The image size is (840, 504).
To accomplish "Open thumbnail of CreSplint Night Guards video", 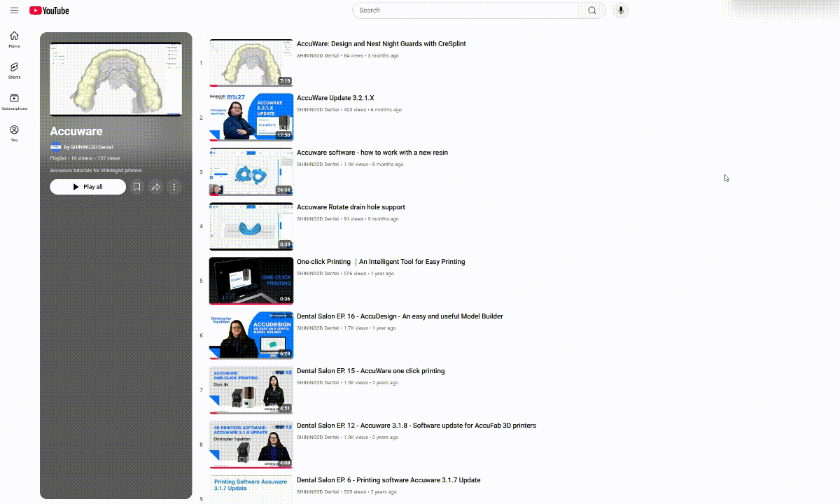I will [251, 63].
